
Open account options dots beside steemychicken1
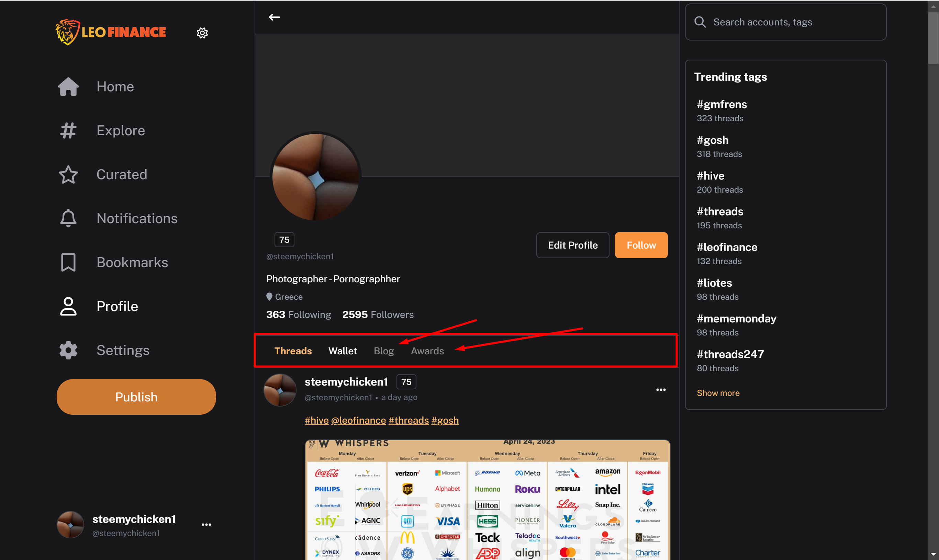[206, 525]
